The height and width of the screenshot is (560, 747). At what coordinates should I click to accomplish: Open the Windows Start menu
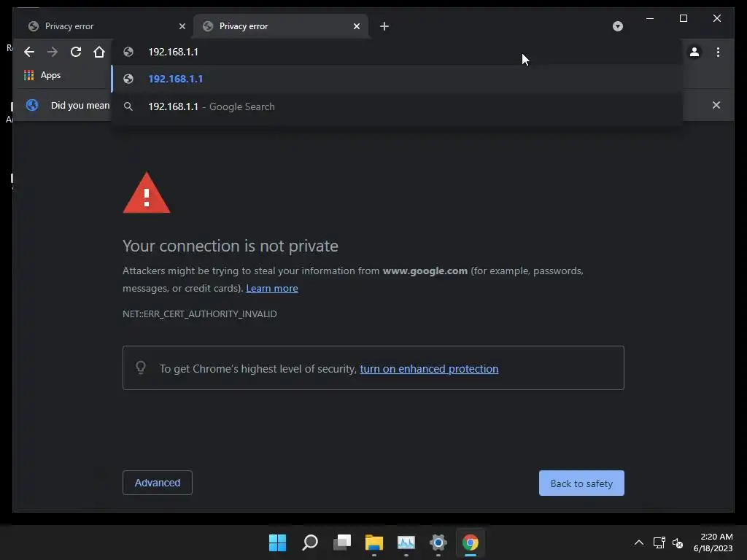tap(277, 542)
